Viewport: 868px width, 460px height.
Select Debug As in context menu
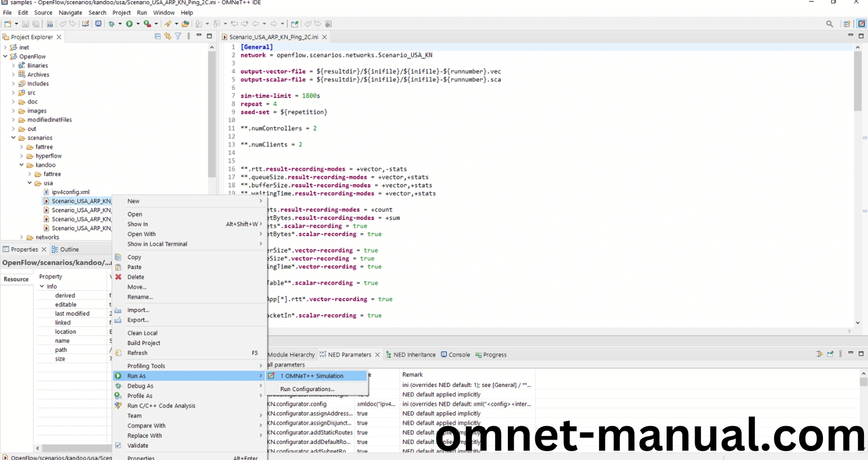[189, 386]
